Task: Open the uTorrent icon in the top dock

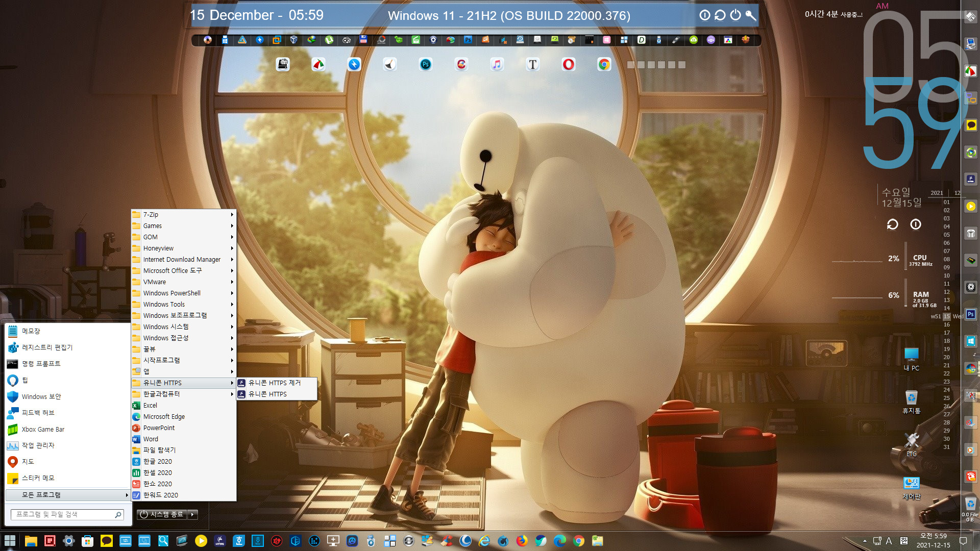Action: click(x=329, y=40)
